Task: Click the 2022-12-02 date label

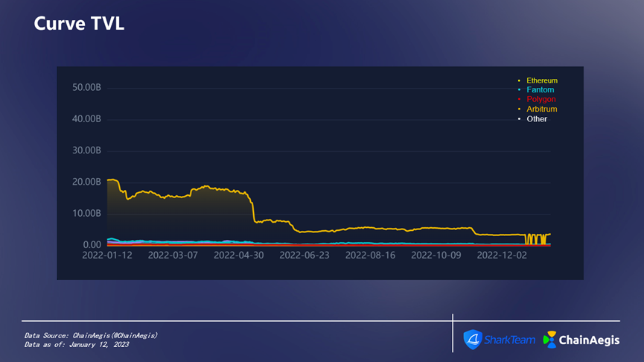Action: pyautogui.click(x=502, y=255)
